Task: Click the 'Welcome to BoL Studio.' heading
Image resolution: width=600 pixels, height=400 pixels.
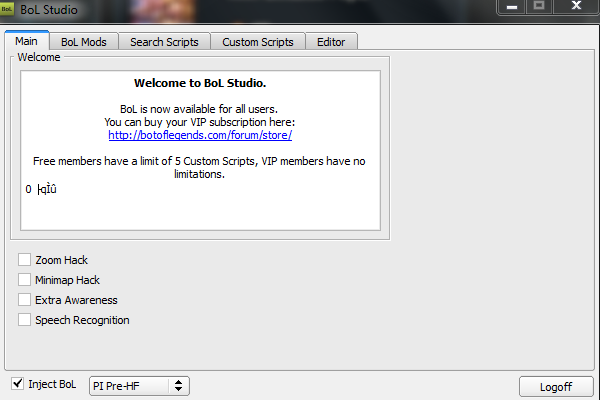Action: [200, 83]
